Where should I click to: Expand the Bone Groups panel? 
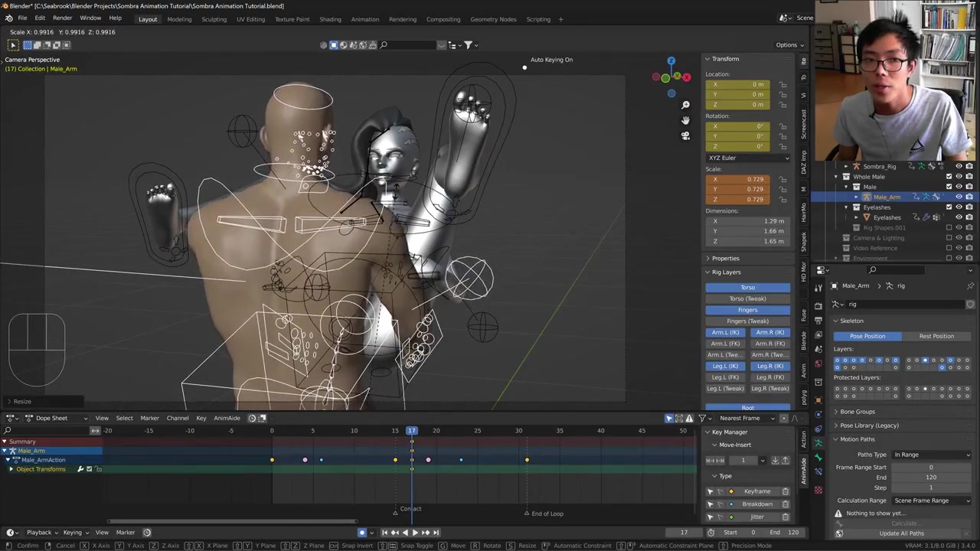click(857, 412)
